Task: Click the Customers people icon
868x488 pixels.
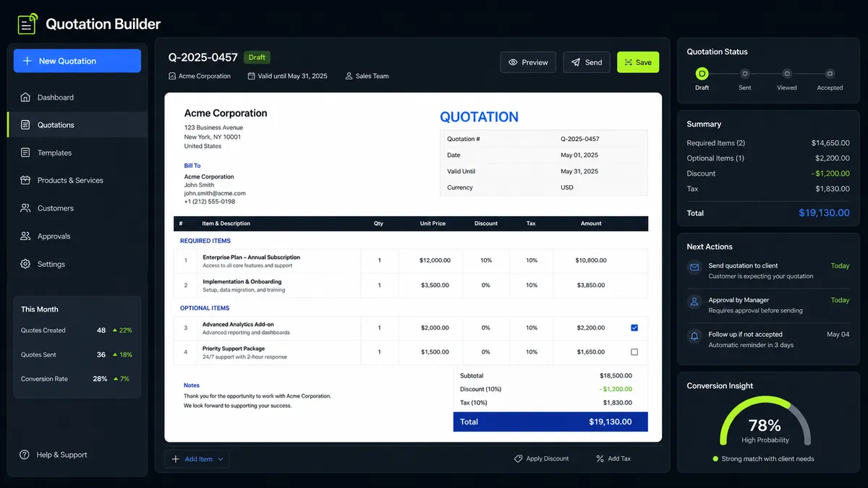Action: tap(25, 208)
